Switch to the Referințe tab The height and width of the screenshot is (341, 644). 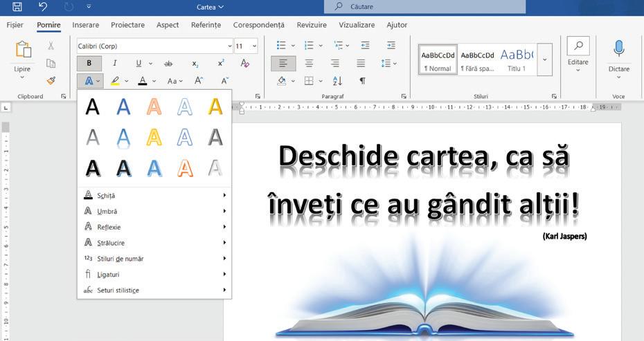click(206, 25)
